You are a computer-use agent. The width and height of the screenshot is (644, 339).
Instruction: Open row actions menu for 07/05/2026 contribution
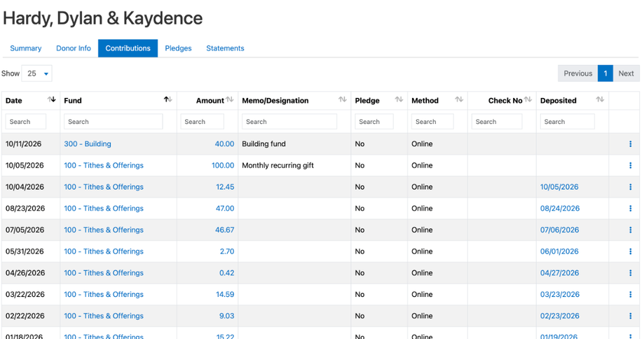(x=630, y=230)
